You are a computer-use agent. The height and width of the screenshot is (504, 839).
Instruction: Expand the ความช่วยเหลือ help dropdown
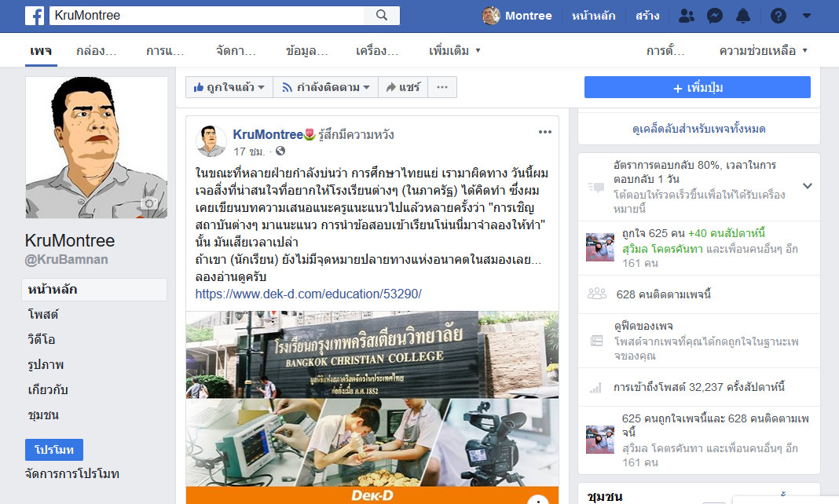coord(763,51)
